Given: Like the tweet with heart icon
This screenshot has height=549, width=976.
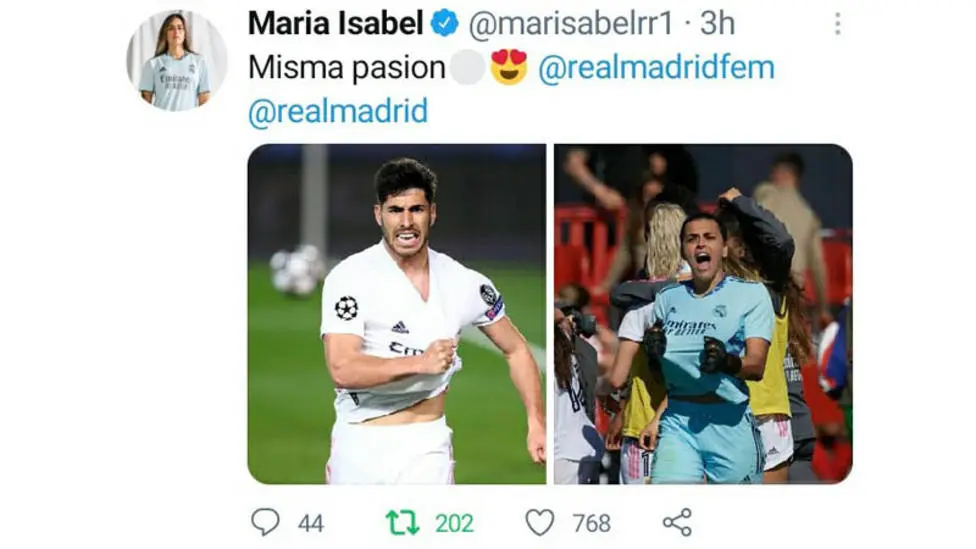Looking at the screenshot, I should [540, 522].
